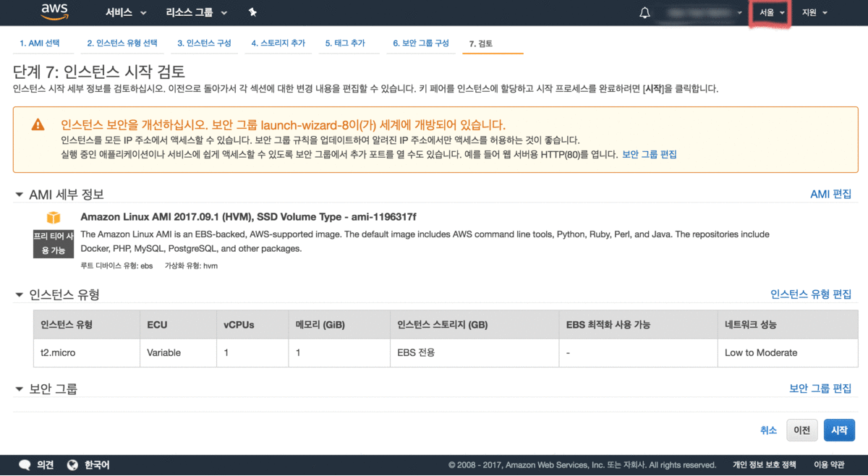Click the 의견 feedback speech bubble icon

pos(25,465)
